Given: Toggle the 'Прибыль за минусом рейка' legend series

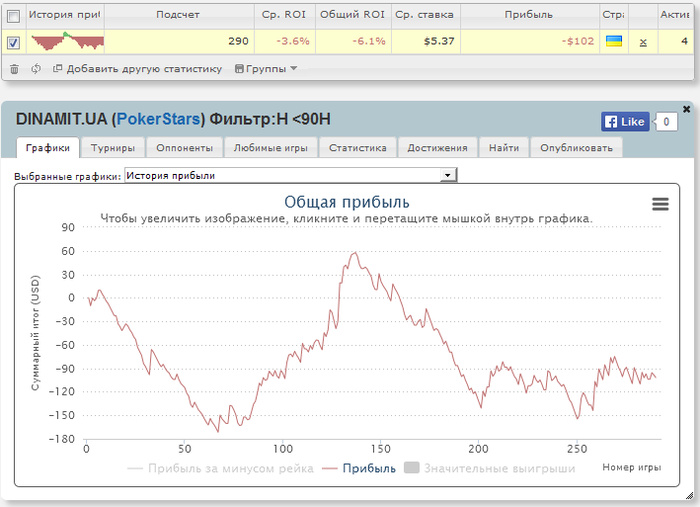Looking at the screenshot, I should 221,468.
